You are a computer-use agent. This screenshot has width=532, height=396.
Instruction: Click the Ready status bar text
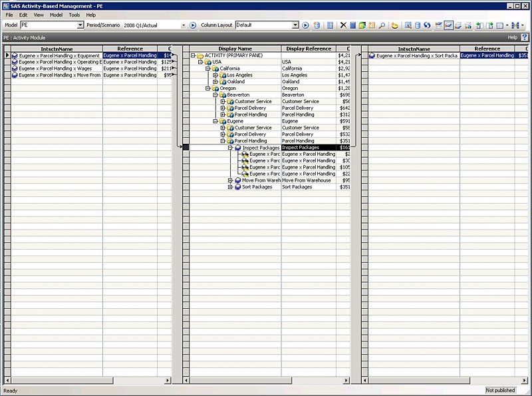tap(10, 391)
